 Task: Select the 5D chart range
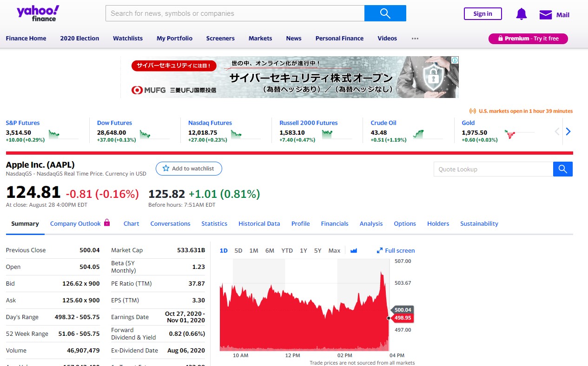(x=238, y=250)
